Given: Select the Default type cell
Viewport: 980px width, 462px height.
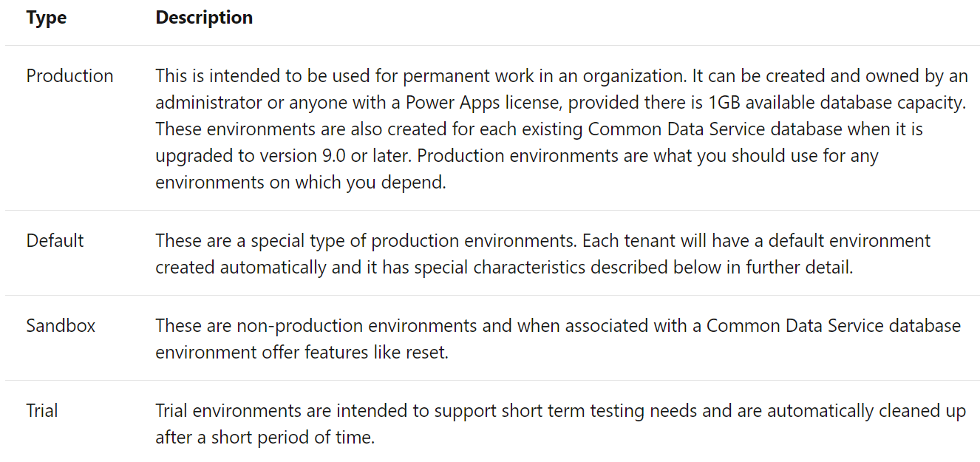Looking at the screenshot, I should [x=55, y=241].
